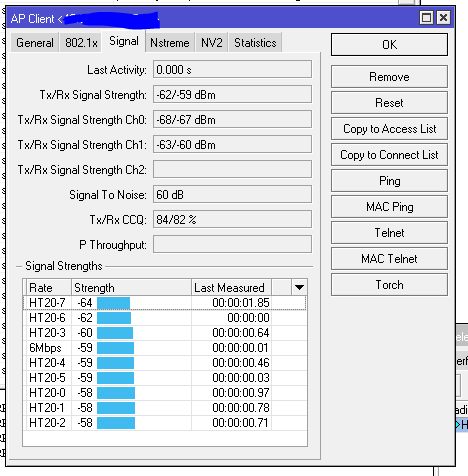The width and height of the screenshot is (468, 476).
Task: Click the OK button
Action: pos(389,45)
